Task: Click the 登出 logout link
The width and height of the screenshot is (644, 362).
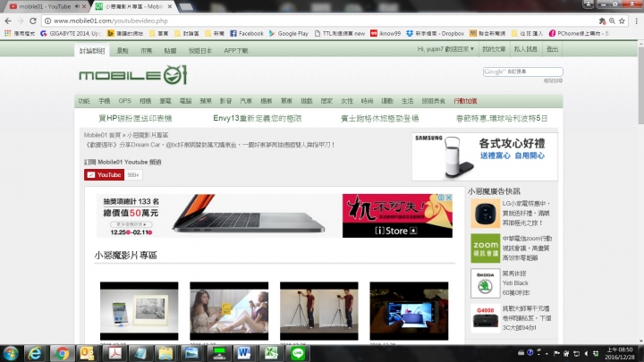Action: click(x=552, y=49)
